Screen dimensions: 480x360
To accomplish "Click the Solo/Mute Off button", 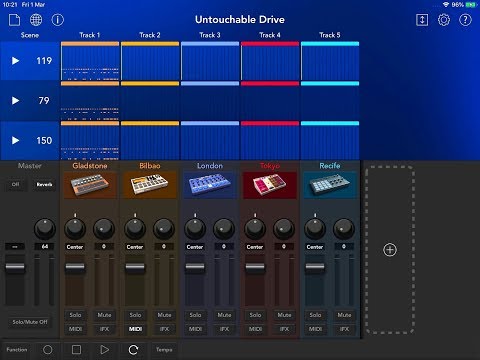I will tap(30, 322).
